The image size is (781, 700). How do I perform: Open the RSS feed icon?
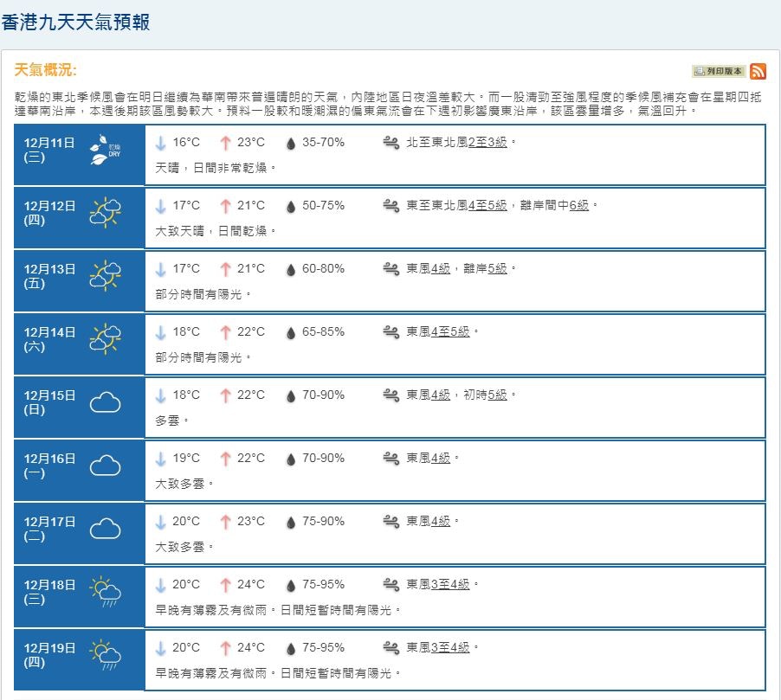tap(758, 71)
